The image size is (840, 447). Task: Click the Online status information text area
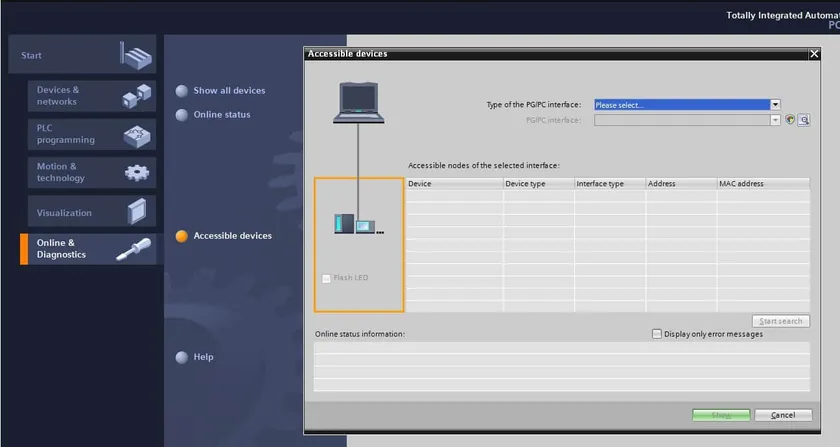point(561,367)
